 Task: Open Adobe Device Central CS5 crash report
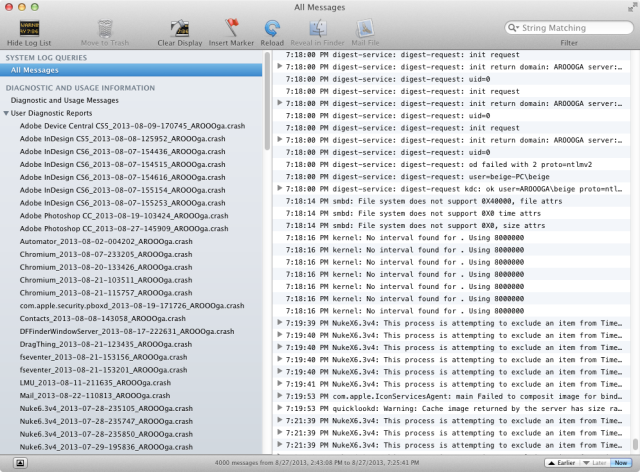(132, 126)
